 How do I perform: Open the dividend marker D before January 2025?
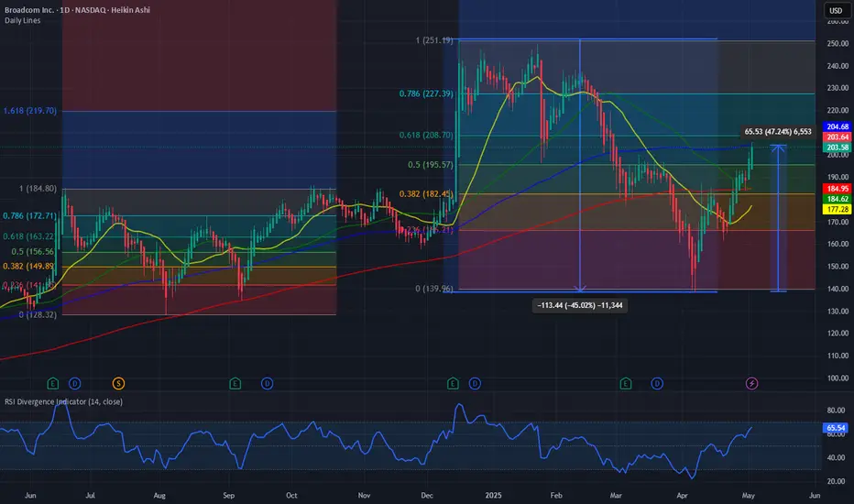(475, 384)
